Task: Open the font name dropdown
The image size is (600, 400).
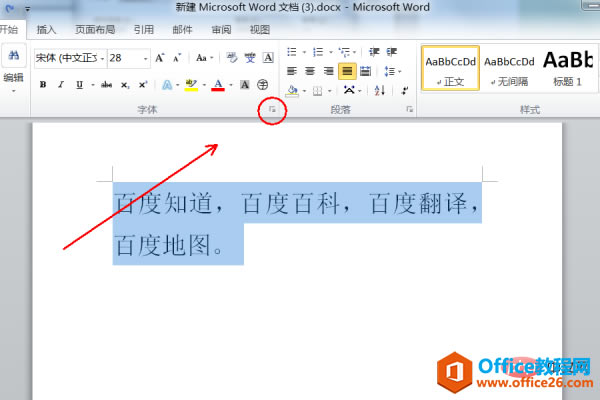Action: tap(102, 58)
